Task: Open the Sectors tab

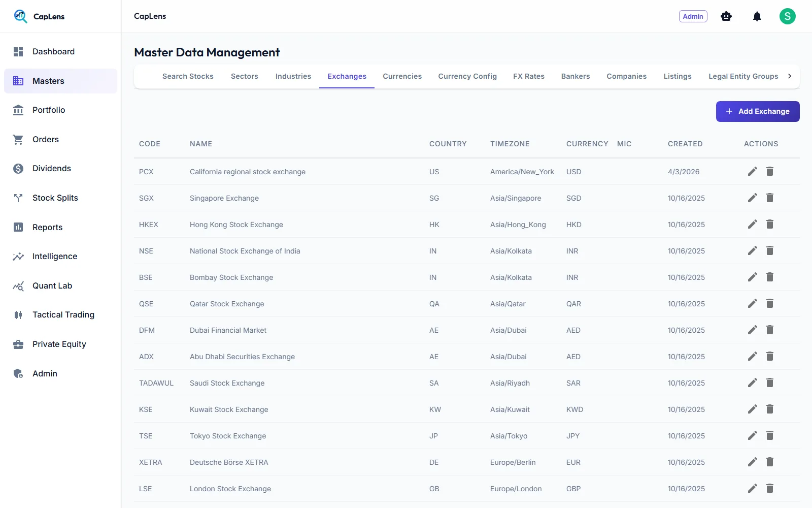Action: (245, 76)
